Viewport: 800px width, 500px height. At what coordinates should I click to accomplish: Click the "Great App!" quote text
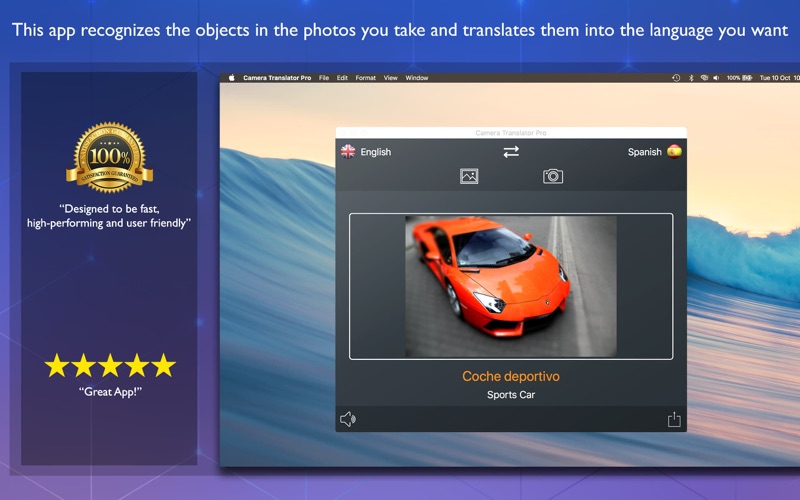point(110,392)
